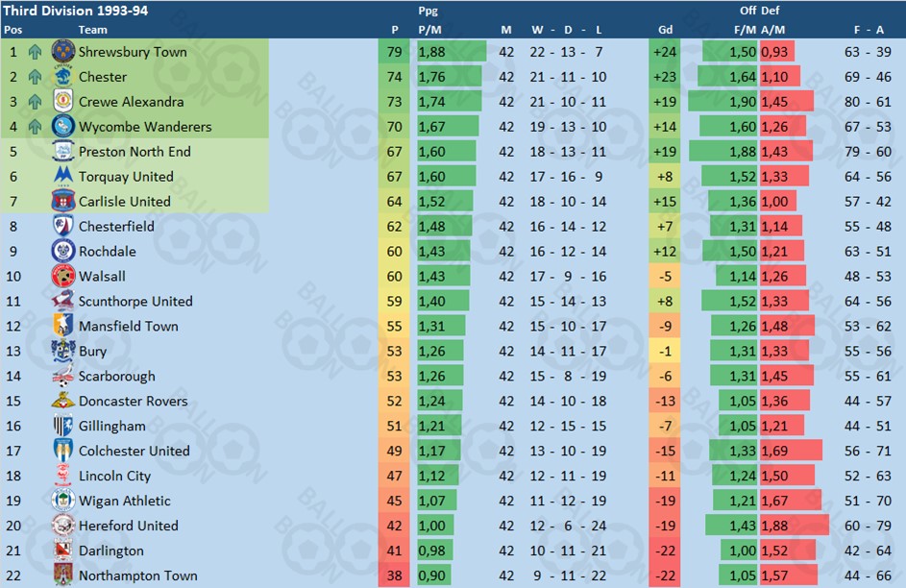Viewport: 906px width, 588px height.
Task: Select the Gd column header
Action: tap(665, 30)
